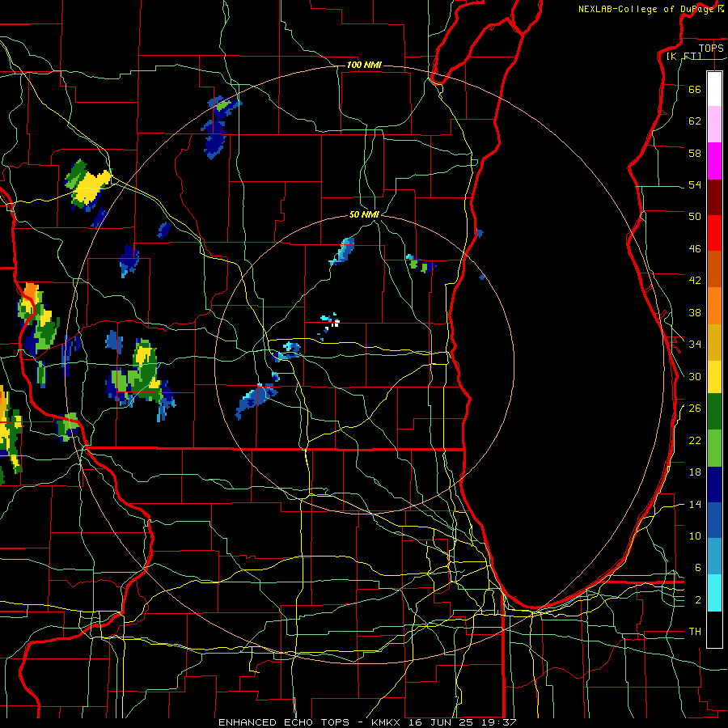Click the light green swatch between 26 and 22
The image size is (728, 728).
tap(714, 448)
